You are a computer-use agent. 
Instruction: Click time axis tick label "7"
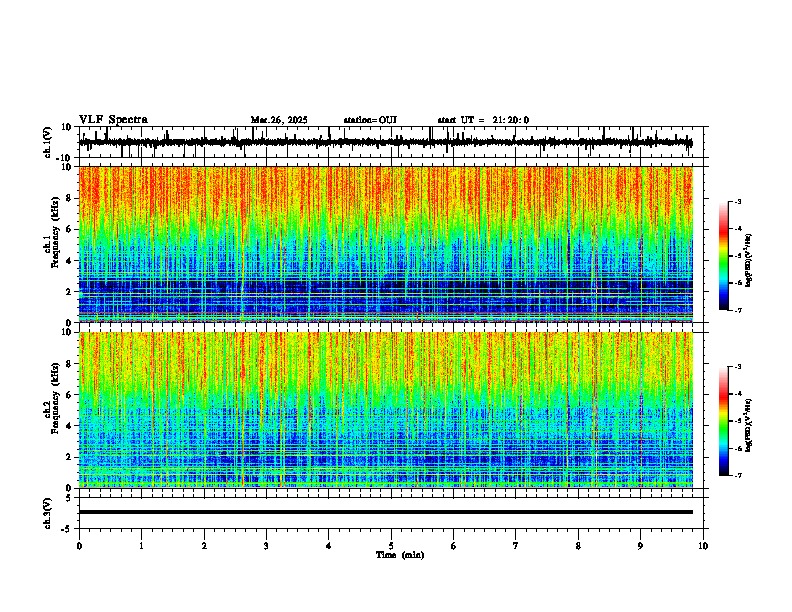(x=516, y=546)
